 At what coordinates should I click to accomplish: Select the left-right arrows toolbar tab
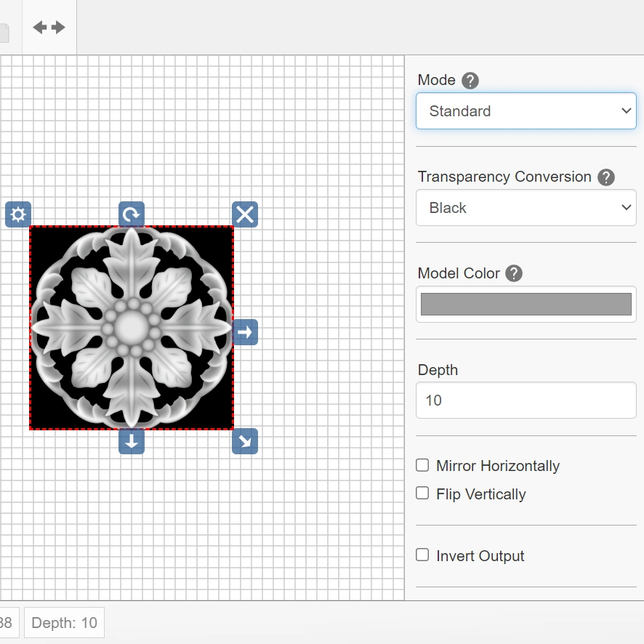click(49, 28)
